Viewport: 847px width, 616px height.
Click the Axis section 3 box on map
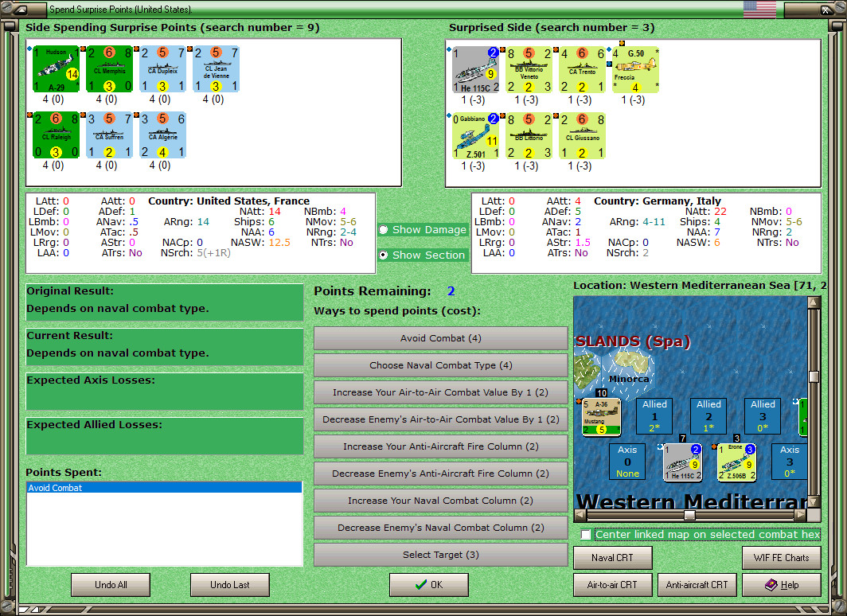point(789,462)
